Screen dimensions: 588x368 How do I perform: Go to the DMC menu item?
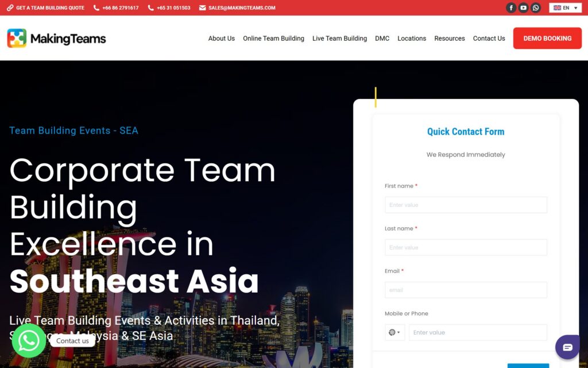382,39
